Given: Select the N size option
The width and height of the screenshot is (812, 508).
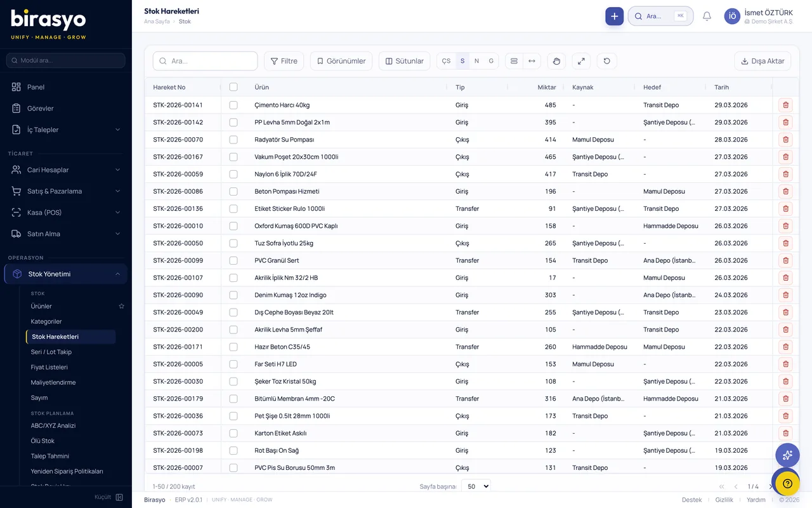Looking at the screenshot, I should [477, 61].
